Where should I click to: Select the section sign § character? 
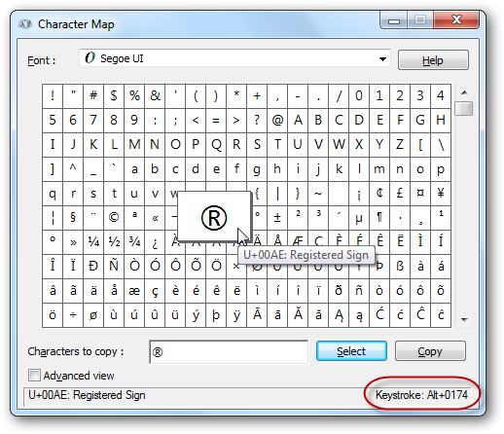click(x=73, y=217)
